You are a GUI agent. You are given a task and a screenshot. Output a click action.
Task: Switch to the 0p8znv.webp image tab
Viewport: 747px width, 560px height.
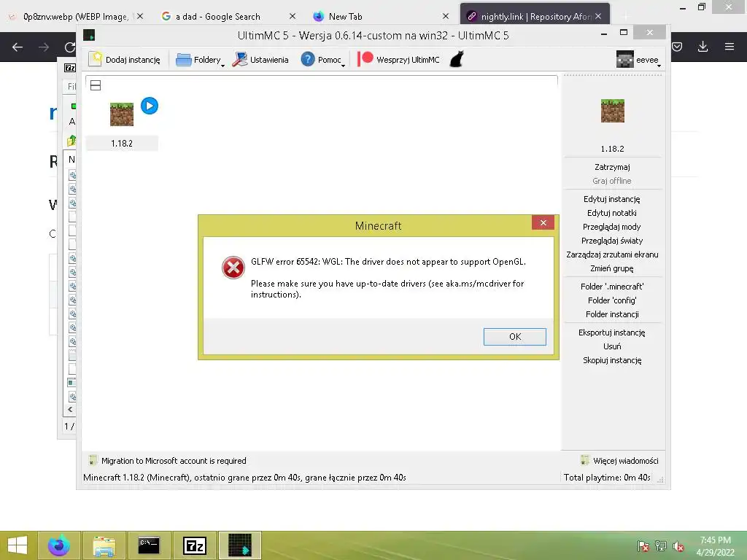(x=76, y=17)
